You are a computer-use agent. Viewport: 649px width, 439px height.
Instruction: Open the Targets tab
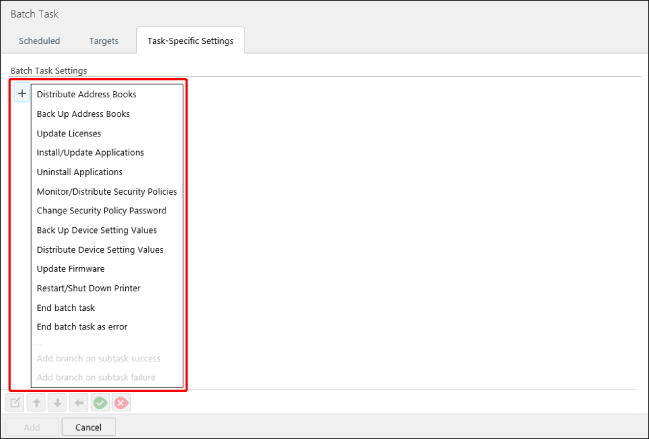tap(104, 41)
